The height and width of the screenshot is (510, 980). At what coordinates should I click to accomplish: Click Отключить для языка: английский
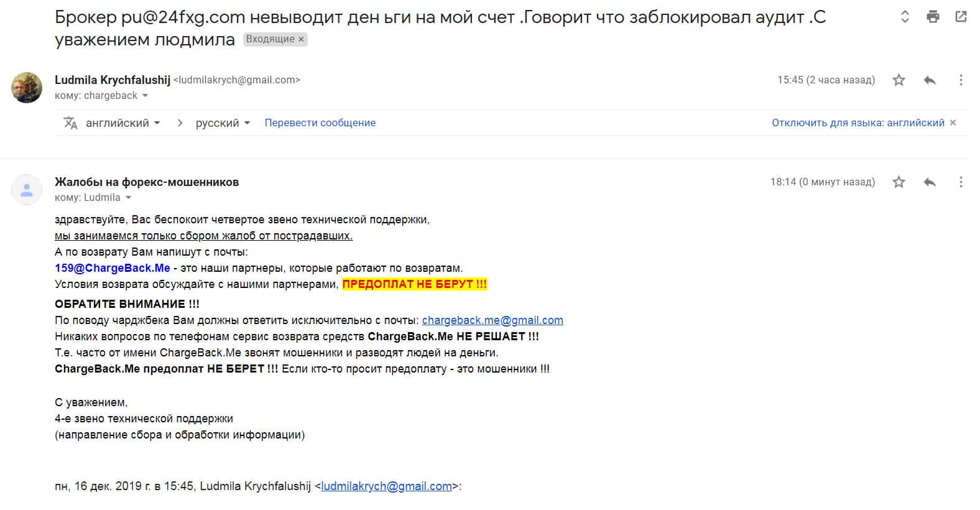[x=857, y=123]
